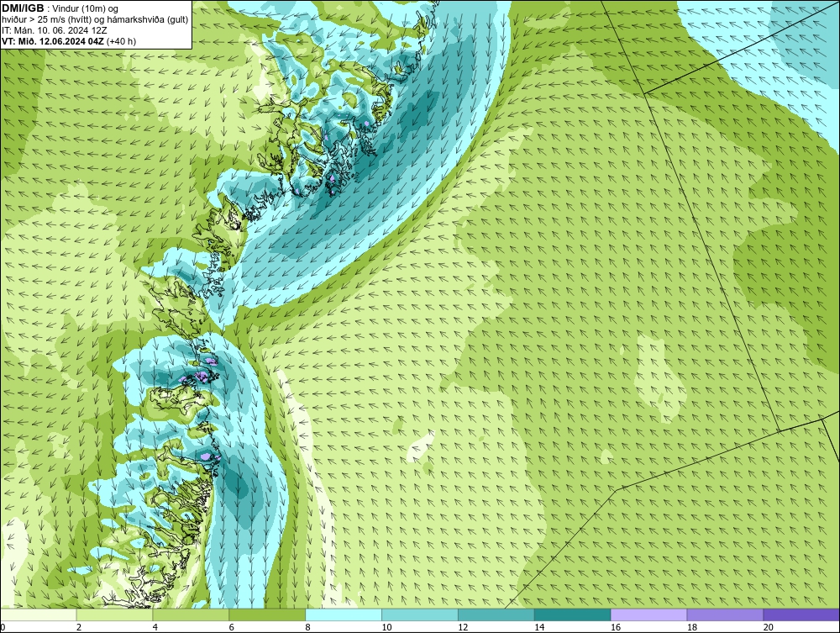Image resolution: width=840 pixels, height=633 pixels.
Task: Click the 'DMI/IGB' title text
Action: tap(23, 8)
